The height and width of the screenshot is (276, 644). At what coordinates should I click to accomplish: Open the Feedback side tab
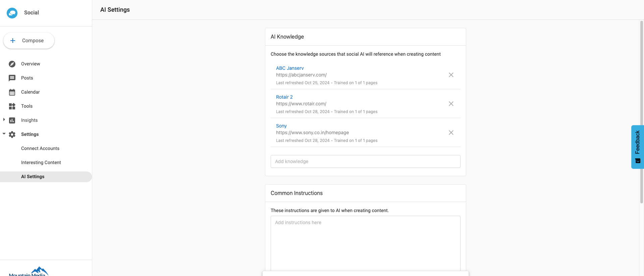(637, 147)
